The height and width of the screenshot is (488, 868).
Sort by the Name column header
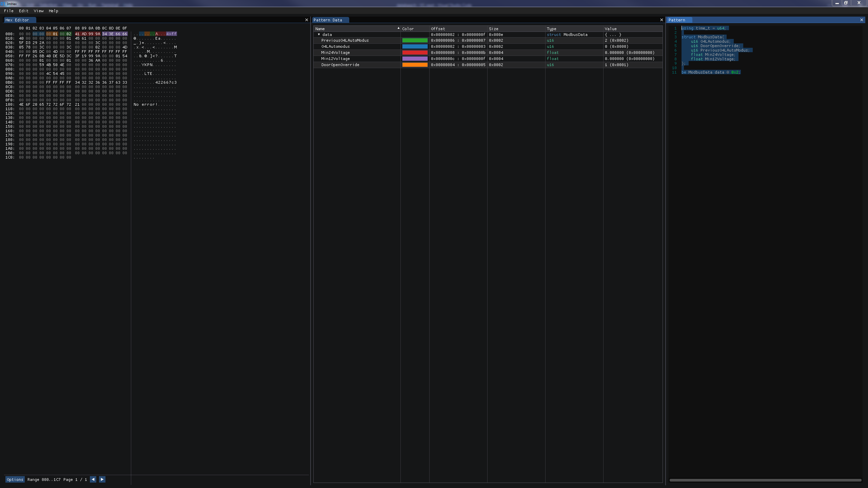coord(357,29)
